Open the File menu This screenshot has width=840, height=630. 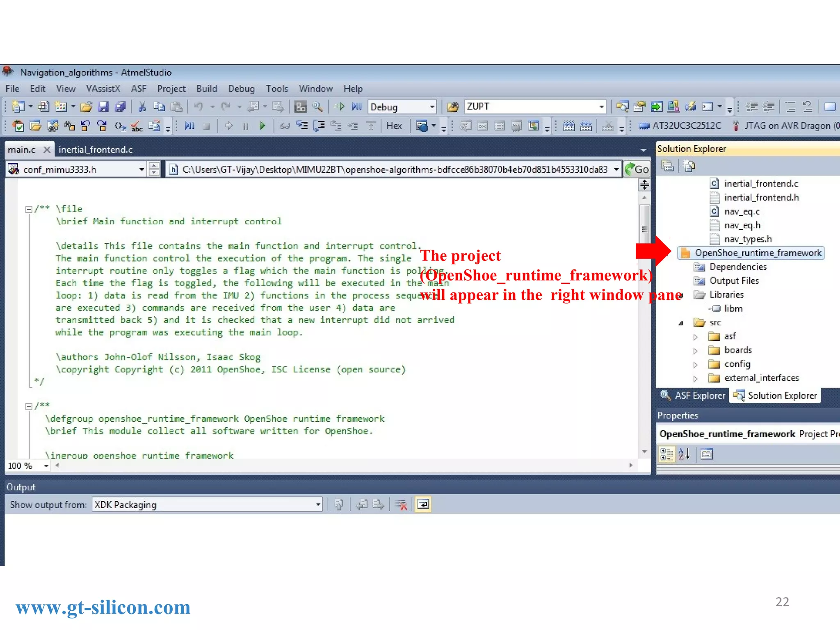pos(12,89)
